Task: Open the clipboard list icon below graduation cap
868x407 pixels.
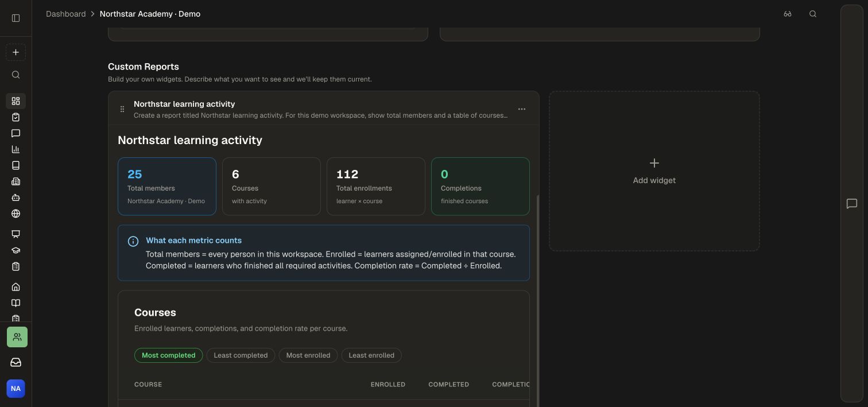Action: [15, 266]
